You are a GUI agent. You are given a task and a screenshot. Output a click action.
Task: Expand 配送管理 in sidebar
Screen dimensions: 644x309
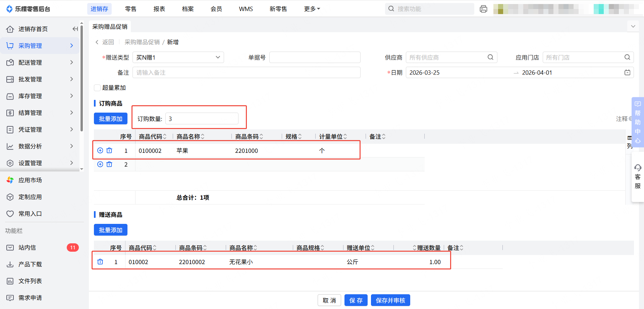pos(40,62)
